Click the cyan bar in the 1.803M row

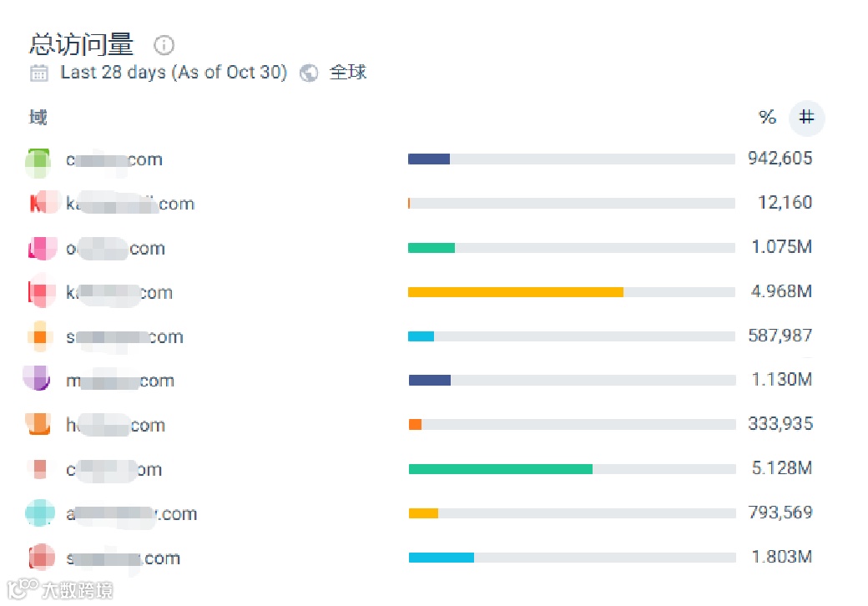click(x=441, y=558)
